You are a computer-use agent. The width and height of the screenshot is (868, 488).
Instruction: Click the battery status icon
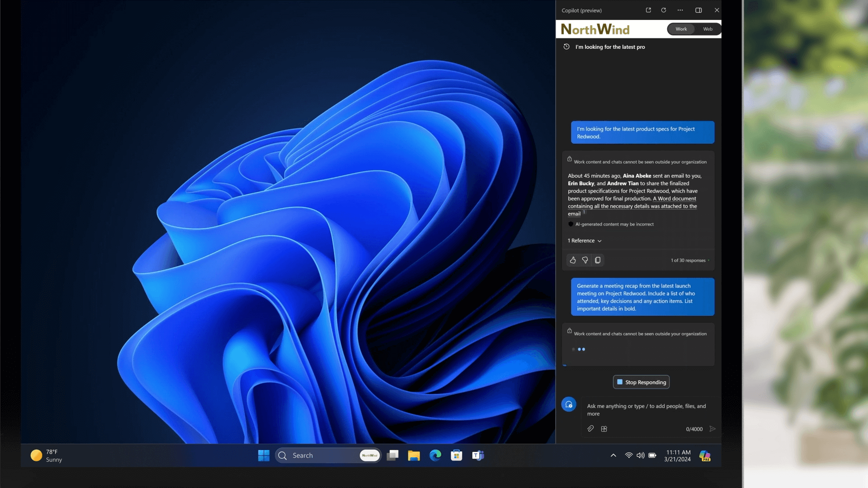pyautogui.click(x=652, y=455)
